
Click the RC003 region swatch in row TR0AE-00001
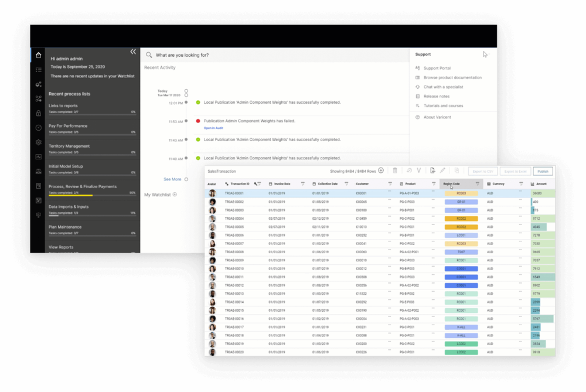tap(461, 193)
